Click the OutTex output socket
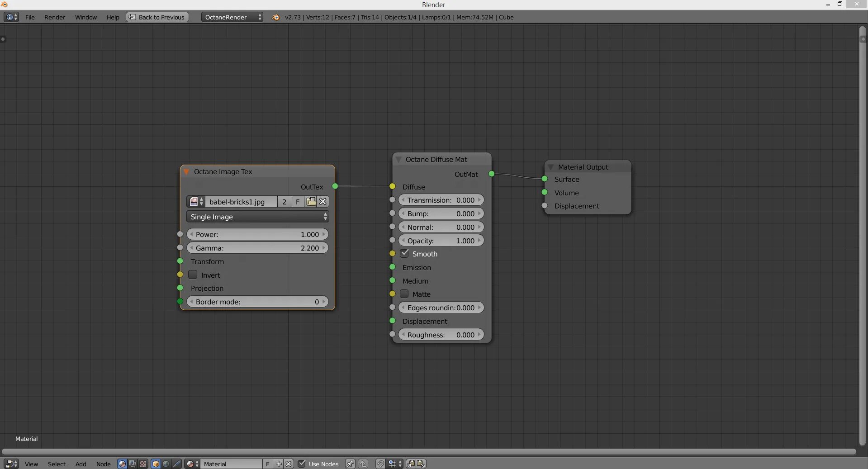The image size is (868, 469). click(335, 186)
